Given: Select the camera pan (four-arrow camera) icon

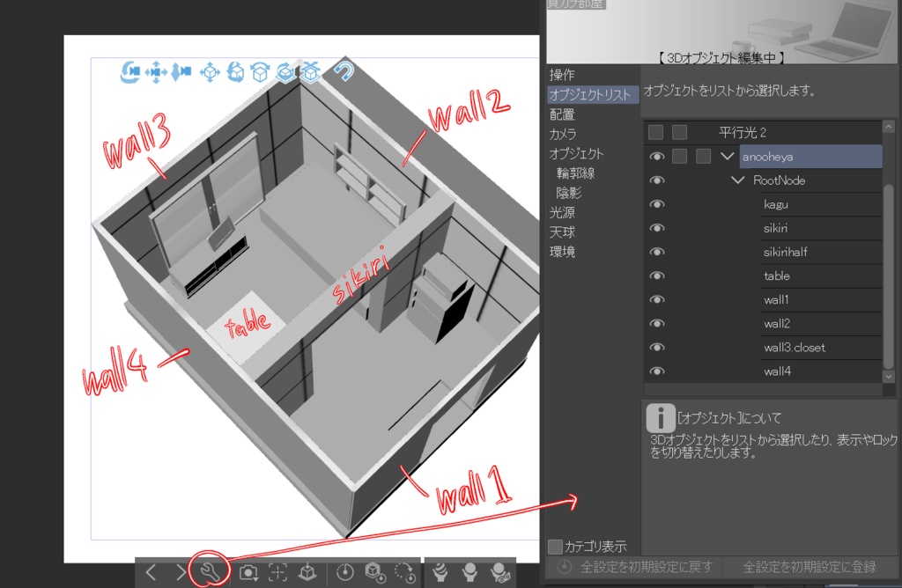Looking at the screenshot, I should (156, 72).
